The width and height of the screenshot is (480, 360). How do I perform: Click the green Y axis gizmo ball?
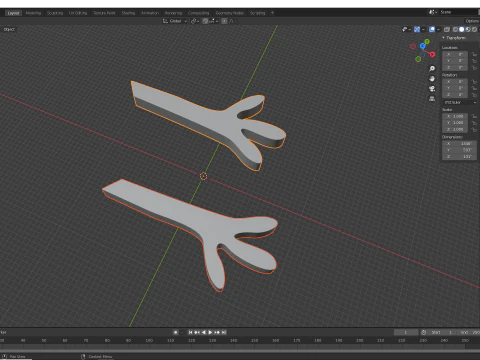pos(427,42)
